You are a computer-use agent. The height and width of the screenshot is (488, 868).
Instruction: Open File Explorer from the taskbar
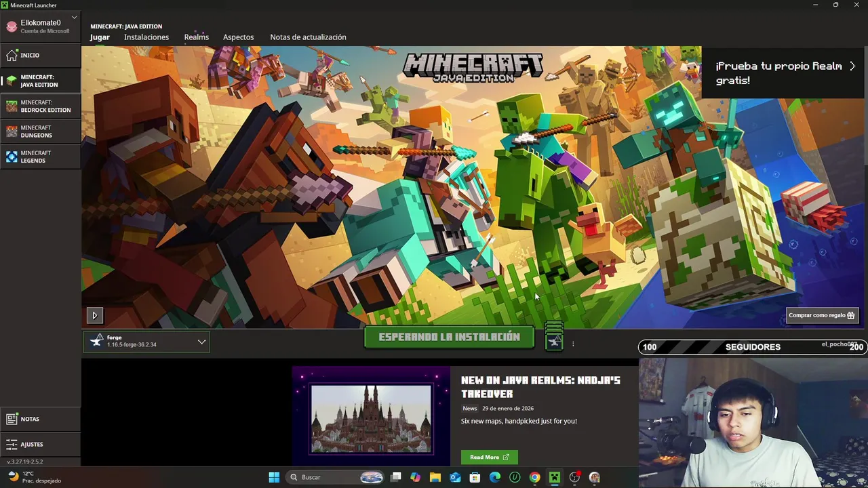point(435,477)
